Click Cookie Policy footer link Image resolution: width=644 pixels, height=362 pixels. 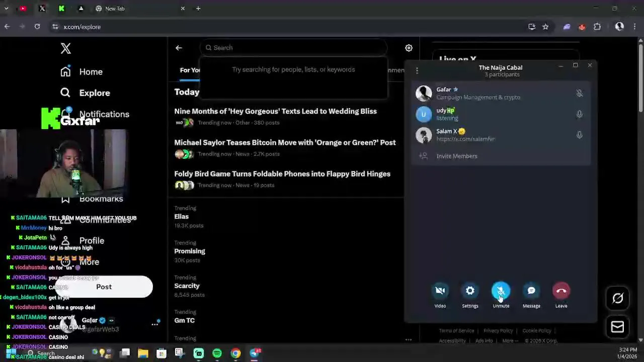(x=537, y=331)
